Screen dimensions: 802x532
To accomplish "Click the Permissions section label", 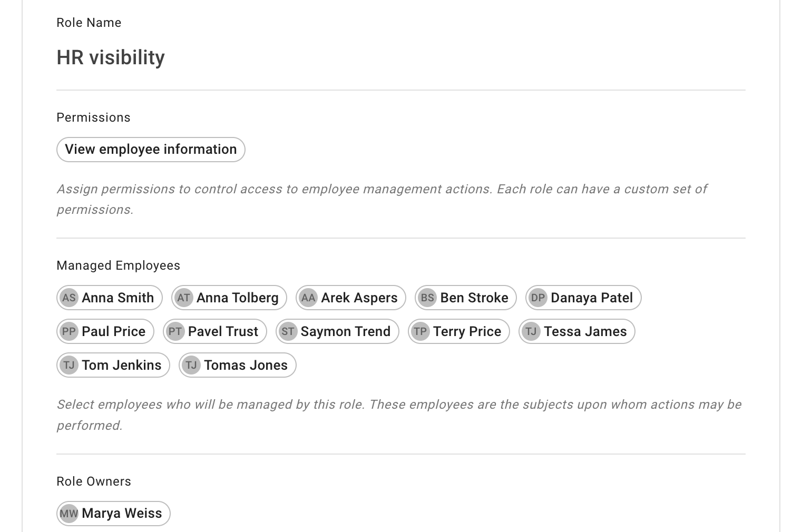I will [x=93, y=117].
